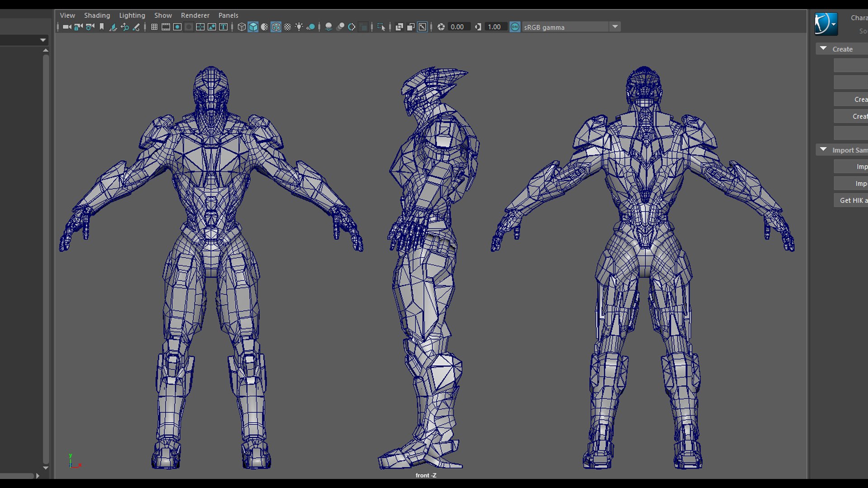Click Use Default Material icon
Viewport: 868px width, 488px height.
tap(264, 27)
